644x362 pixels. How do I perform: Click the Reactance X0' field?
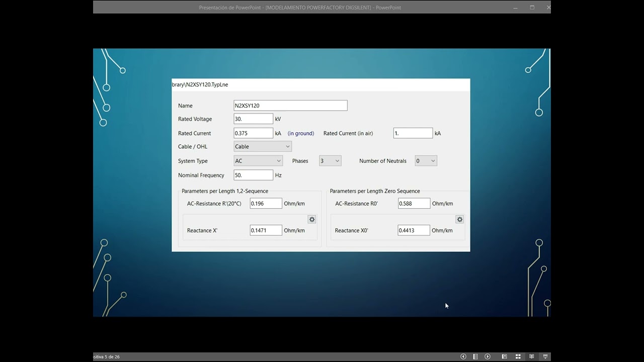(x=414, y=230)
